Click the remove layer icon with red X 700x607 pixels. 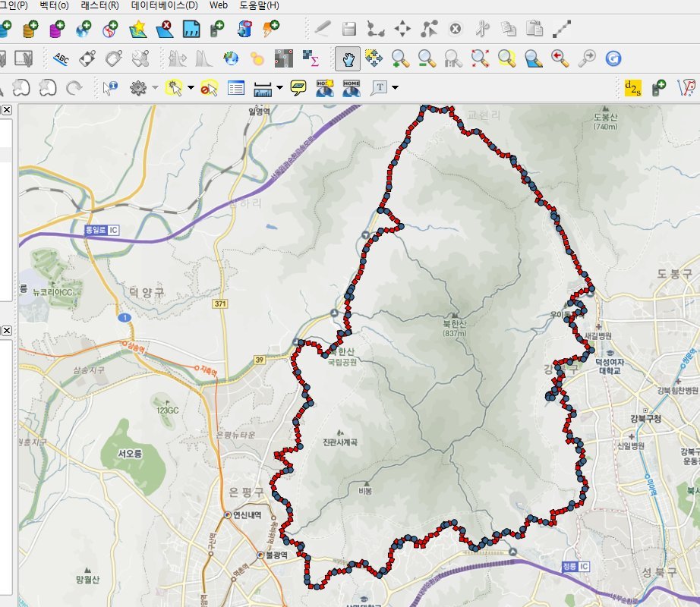pos(165,29)
